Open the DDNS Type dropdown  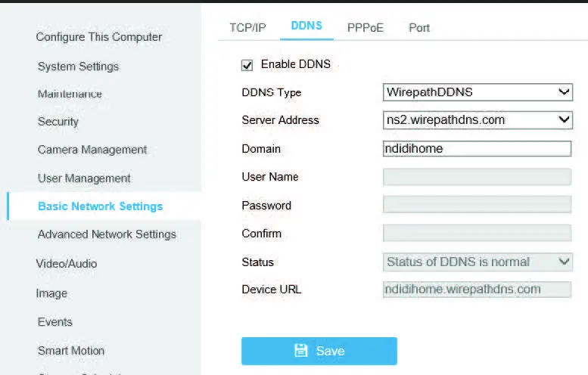tap(478, 92)
